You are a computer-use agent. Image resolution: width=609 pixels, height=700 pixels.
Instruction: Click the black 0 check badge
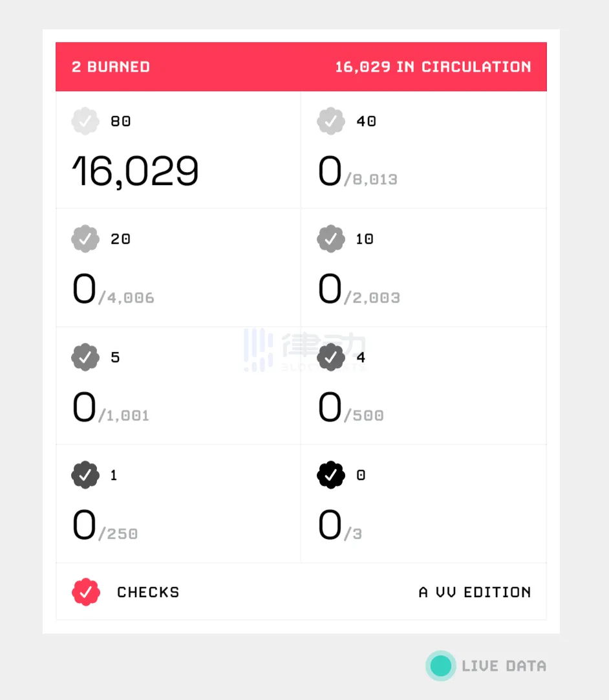330,475
